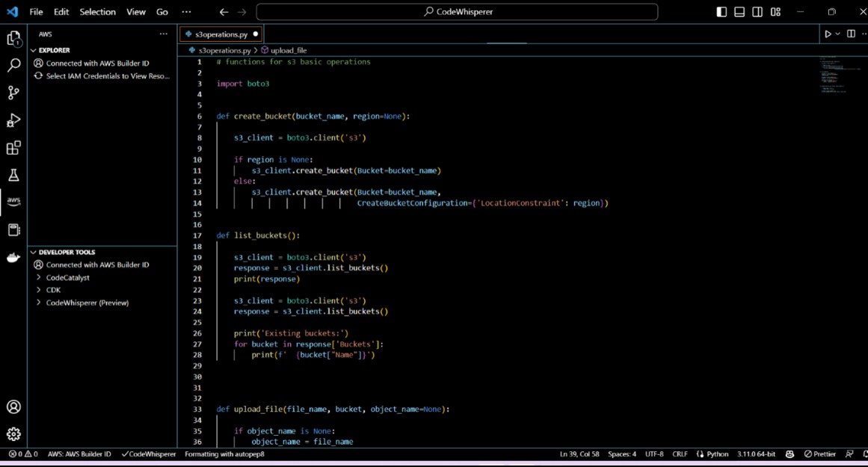This screenshot has height=467, width=868.
Task: Open the Search view icon
Action: pyautogui.click(x=13, y=66)
